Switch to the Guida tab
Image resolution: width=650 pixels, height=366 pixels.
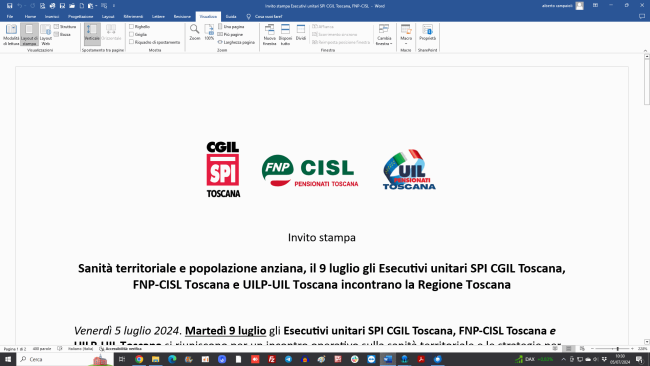[231, 17]
